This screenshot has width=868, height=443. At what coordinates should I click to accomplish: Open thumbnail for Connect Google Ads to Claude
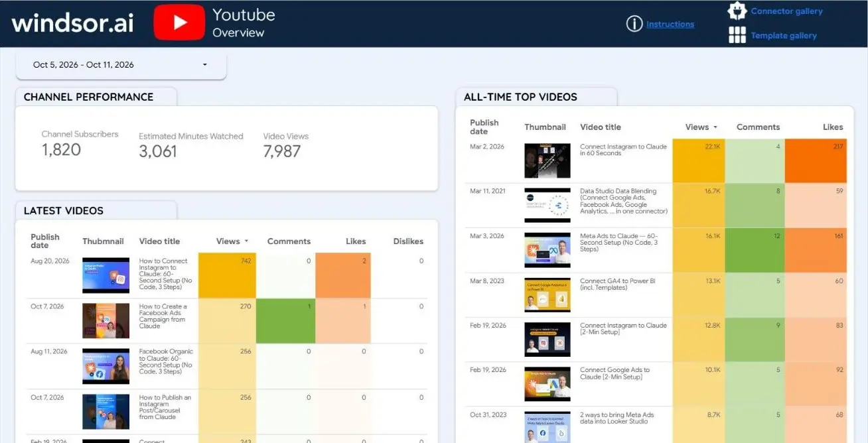[x=547, y=385]
